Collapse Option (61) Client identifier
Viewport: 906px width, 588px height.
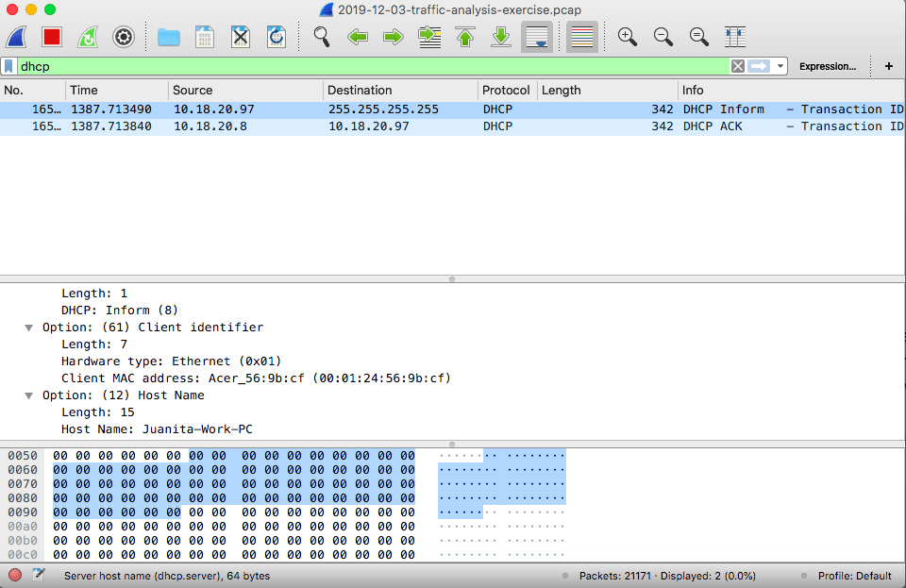pyautogui.click(x=28, y=328)
